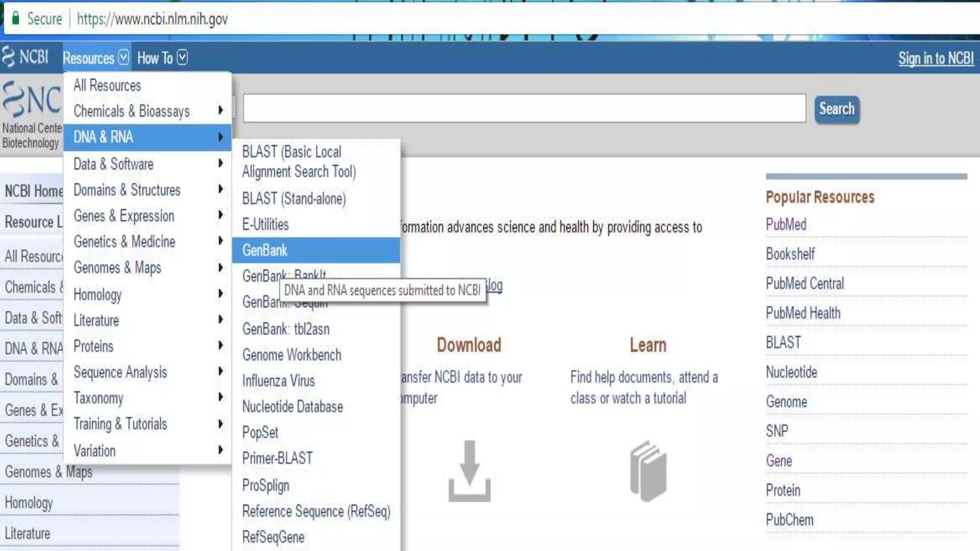Viewport: 980px width, 551px height.
Task: Click the green secure padlock icon
Action: click(15, 19)
